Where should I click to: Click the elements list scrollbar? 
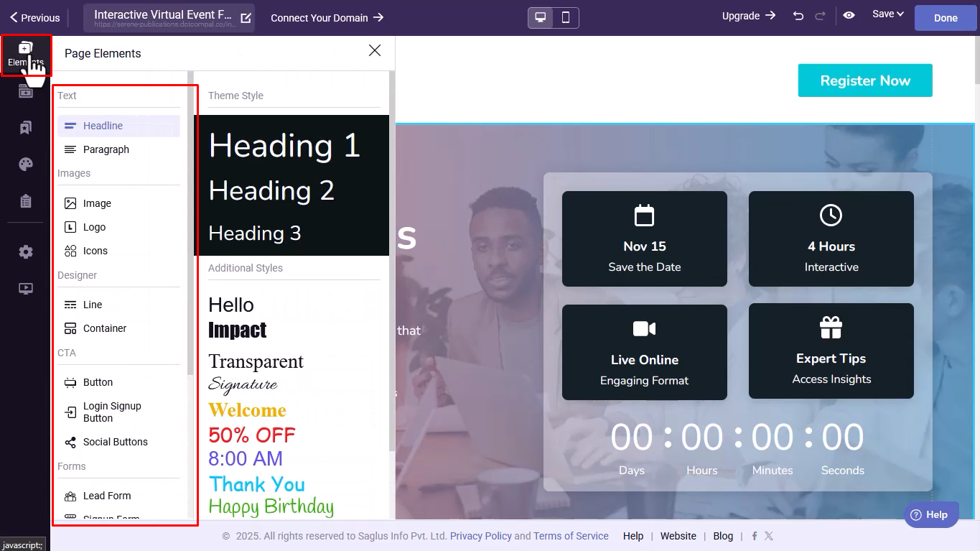pos(190,223)
